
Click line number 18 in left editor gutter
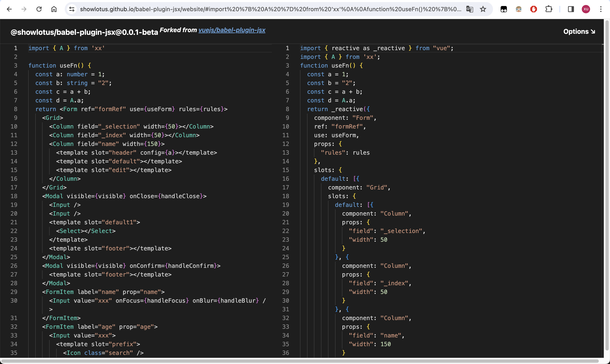click(x=14, y=196)
